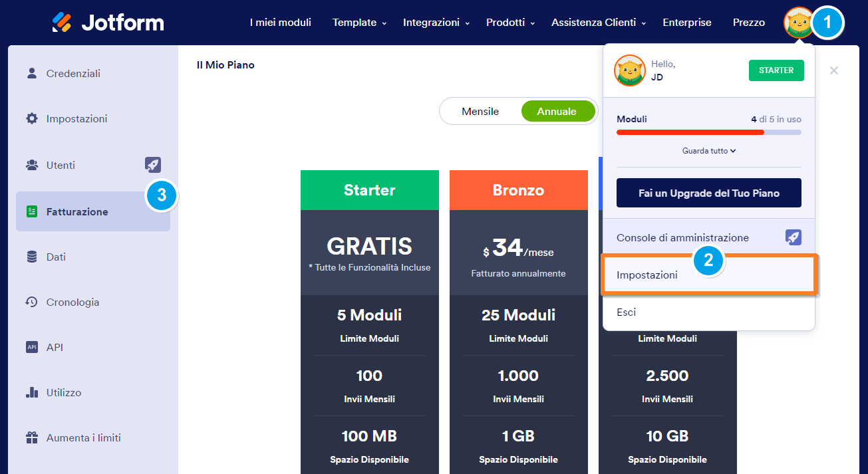The image size is (868, 474).
Task: Expand the Template menu
Action: point(359,23)
